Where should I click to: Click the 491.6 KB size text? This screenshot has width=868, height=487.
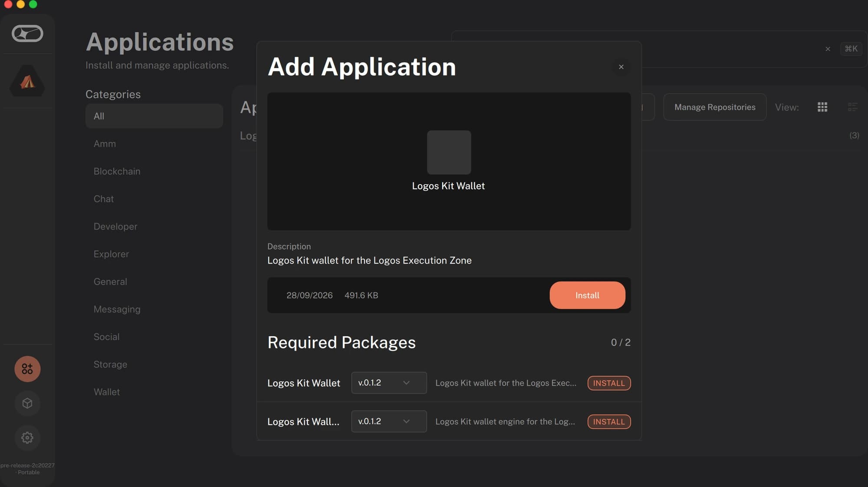[x=361, y=295]
